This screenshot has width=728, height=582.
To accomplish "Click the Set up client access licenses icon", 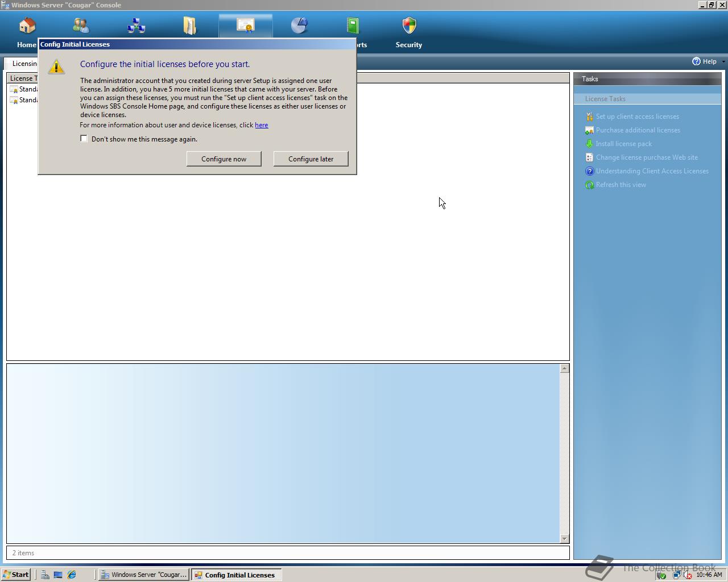I will pos(589,117).
